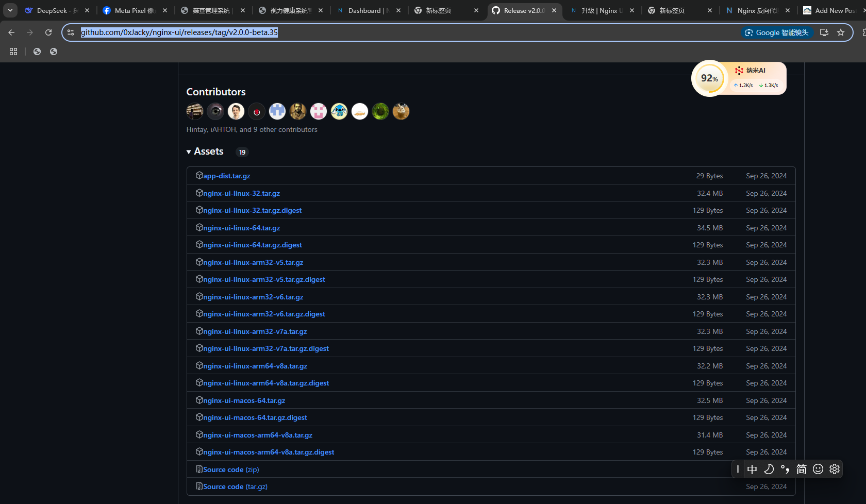Download nginx-ui-macos-arm64-v8a.tar.gz.digest
Image resolution: width=866 pixels, height=504 pixels.
pos(269,452)
